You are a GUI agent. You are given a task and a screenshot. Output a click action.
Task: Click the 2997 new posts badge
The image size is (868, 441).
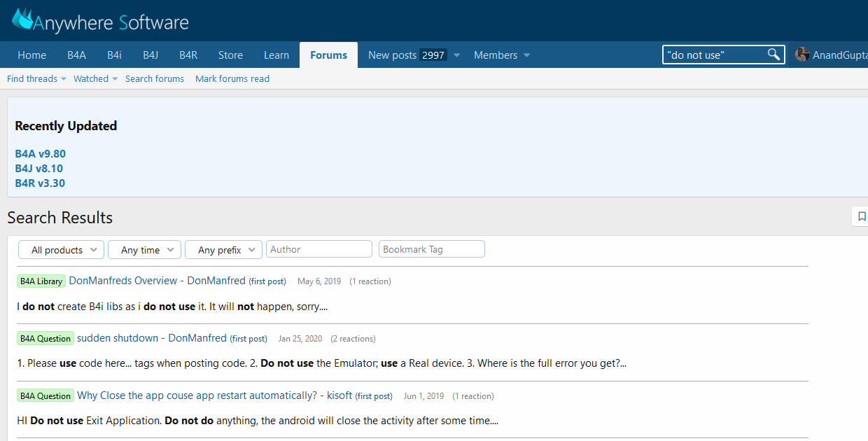pos(433,55)
